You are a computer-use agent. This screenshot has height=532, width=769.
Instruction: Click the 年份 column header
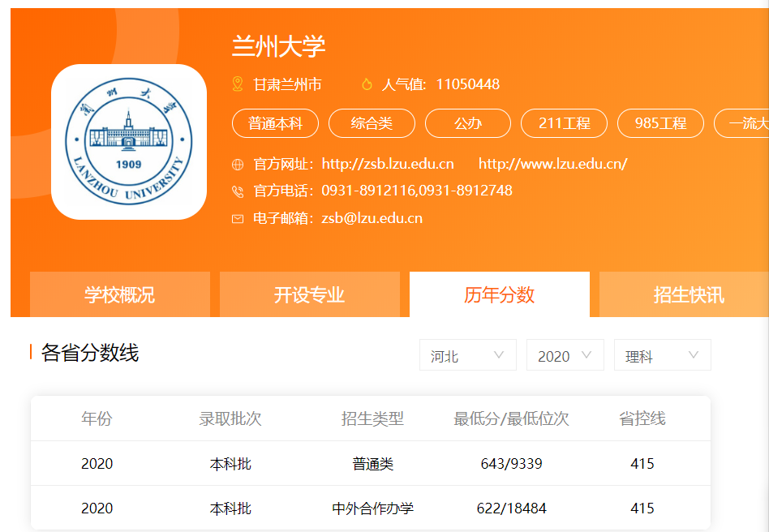(97, 418)
